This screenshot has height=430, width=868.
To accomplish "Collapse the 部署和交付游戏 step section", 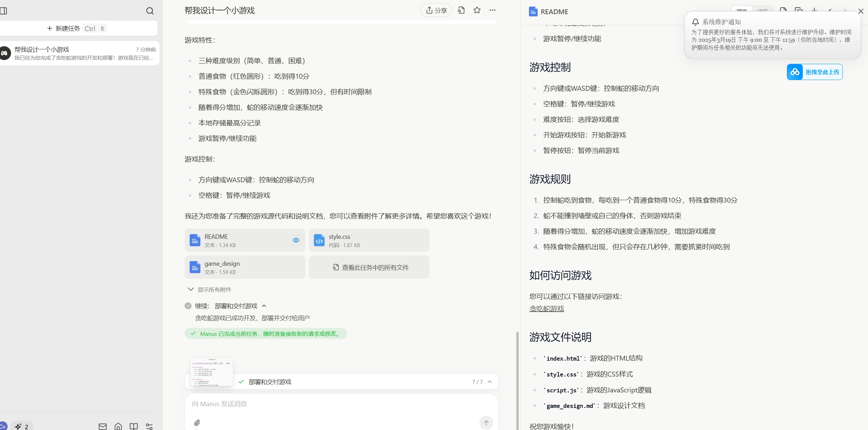I will click(264, 306).
